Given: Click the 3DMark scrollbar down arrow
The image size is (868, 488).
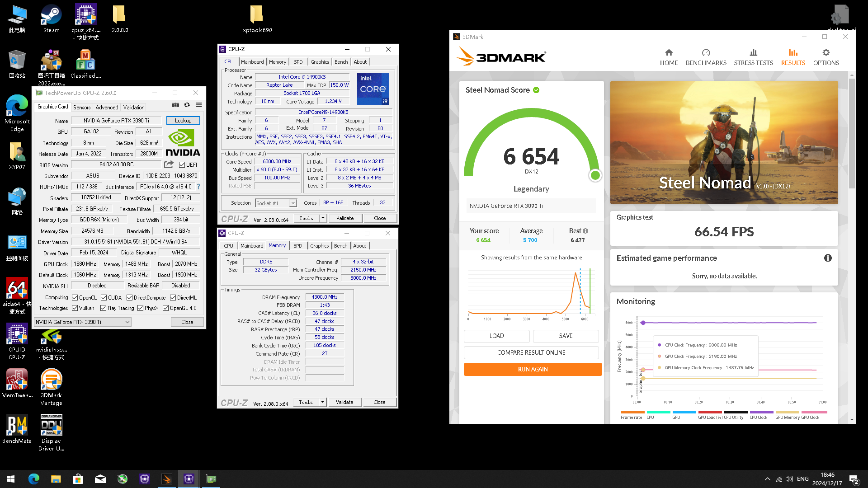Looking at the screenshot, I should pos(852,420).
